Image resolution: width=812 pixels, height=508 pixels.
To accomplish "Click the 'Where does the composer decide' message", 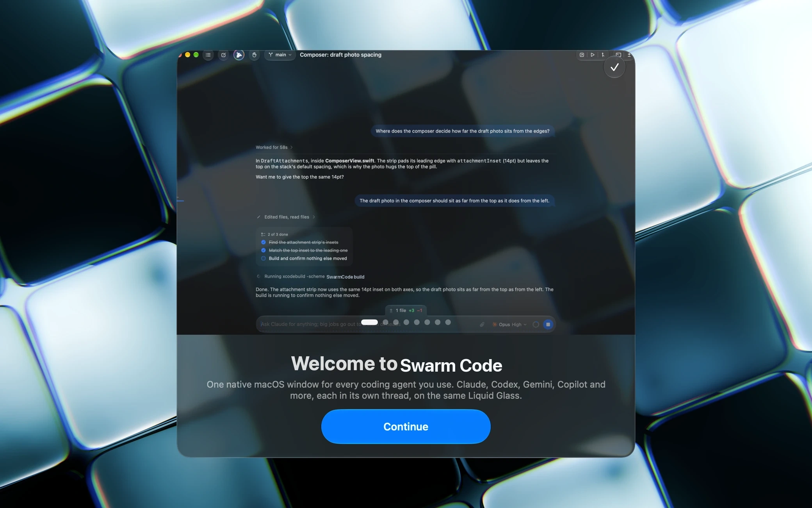I will 462,131.
